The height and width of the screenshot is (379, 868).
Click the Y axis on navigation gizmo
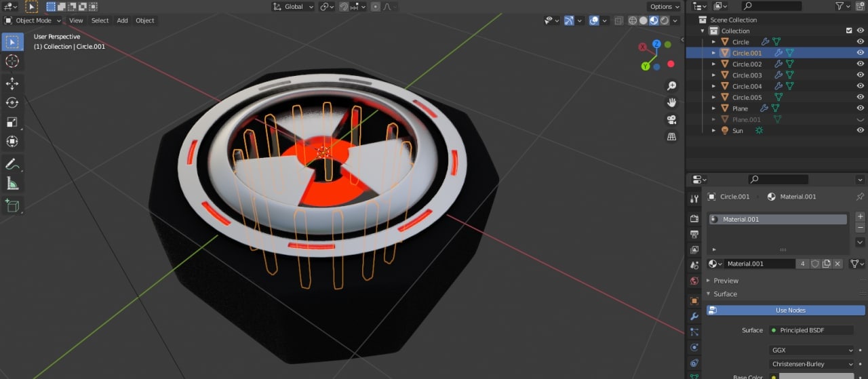coord(646,66)
